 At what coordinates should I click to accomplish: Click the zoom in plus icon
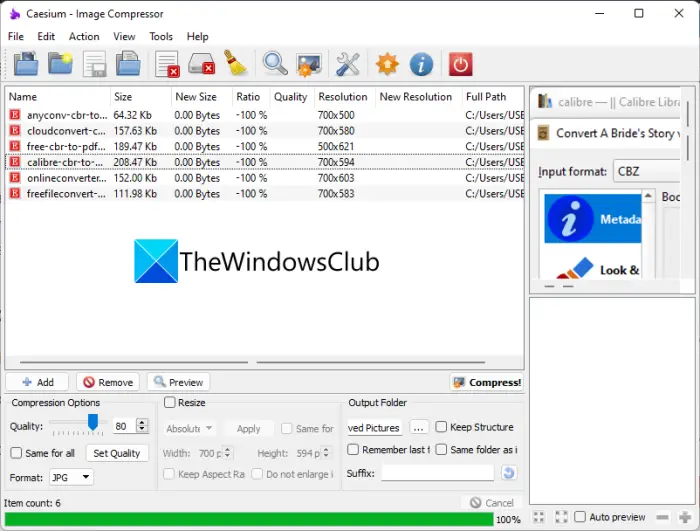[x=685, y=517]
